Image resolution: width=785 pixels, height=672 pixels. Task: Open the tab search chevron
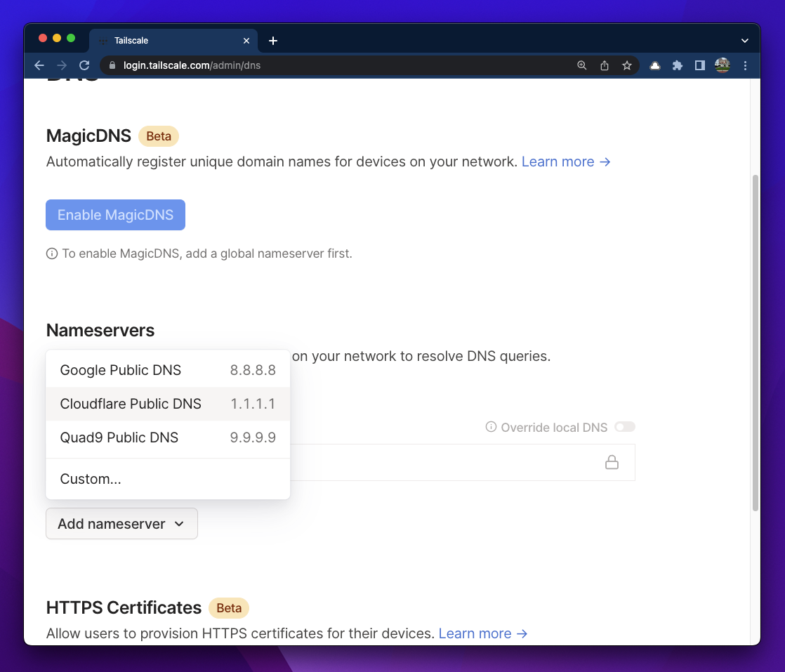(745, 41)
